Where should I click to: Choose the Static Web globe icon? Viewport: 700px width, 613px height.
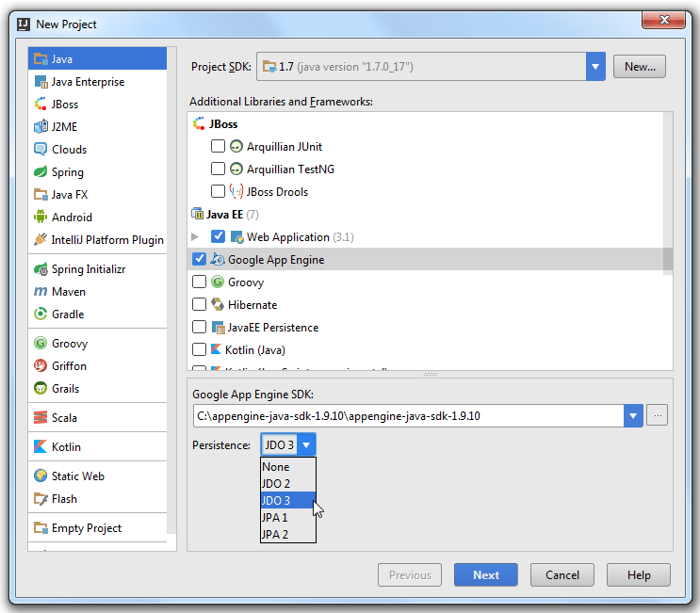click(41, 476)
